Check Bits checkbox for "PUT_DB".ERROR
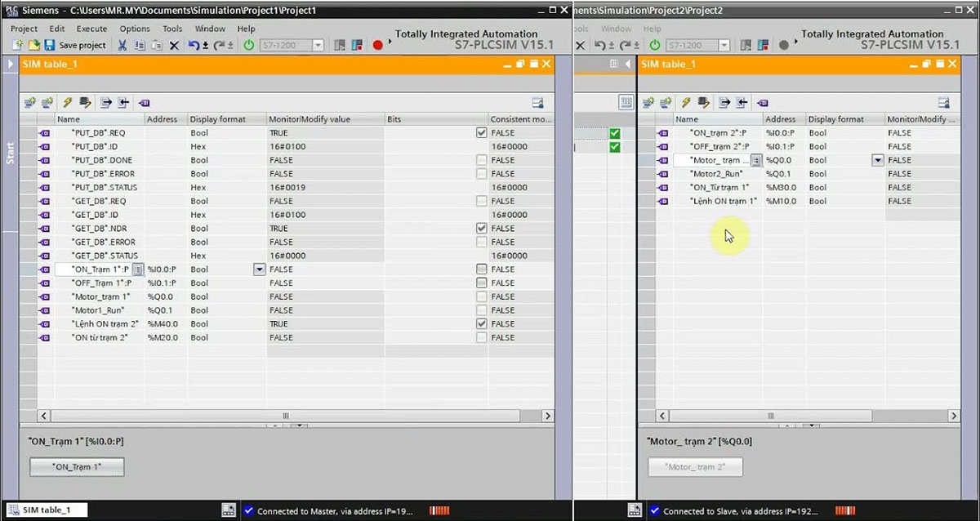Image resolution: width=980 pixels, height=521 pixels. click(481, 174)
